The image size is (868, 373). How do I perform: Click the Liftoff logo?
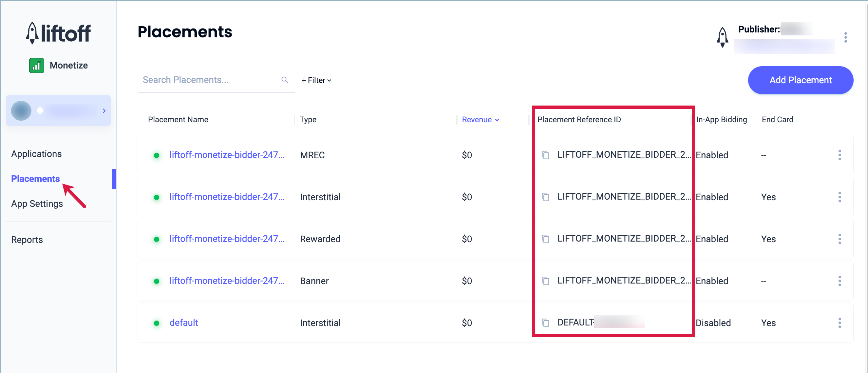pos(58,33)
